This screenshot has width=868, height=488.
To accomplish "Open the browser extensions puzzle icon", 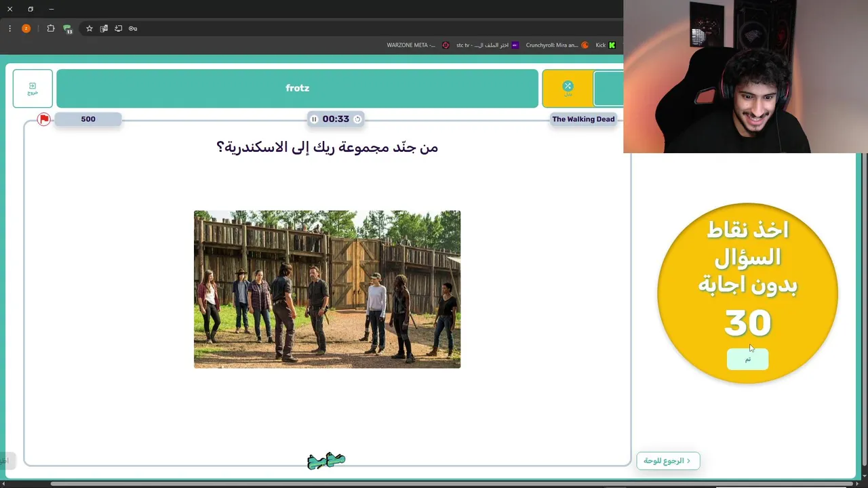I will (51, 28).
